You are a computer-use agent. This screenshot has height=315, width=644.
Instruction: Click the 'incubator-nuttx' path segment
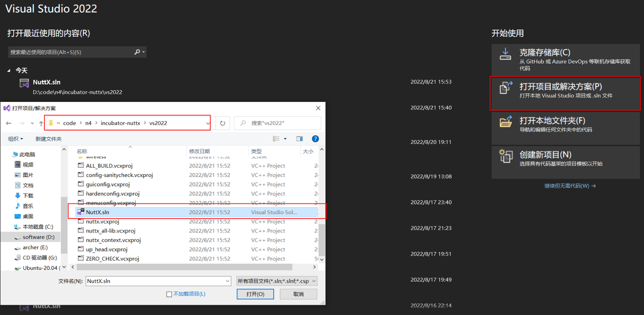(x=121, y=123)
